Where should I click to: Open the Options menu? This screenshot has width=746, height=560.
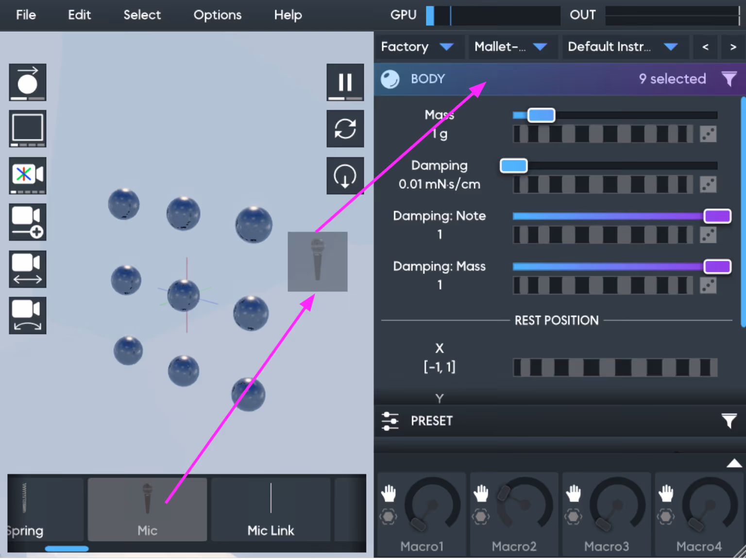click(217, 15)
